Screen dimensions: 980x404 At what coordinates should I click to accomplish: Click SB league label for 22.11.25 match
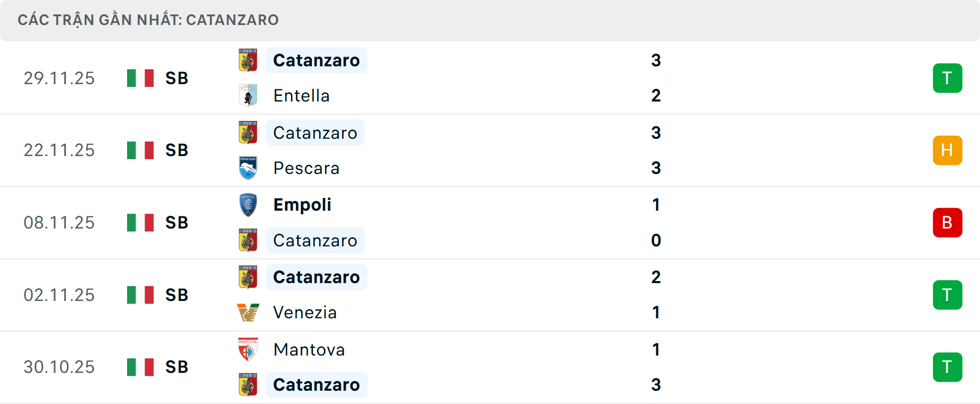pyautogui.click(x=177, y=150)
